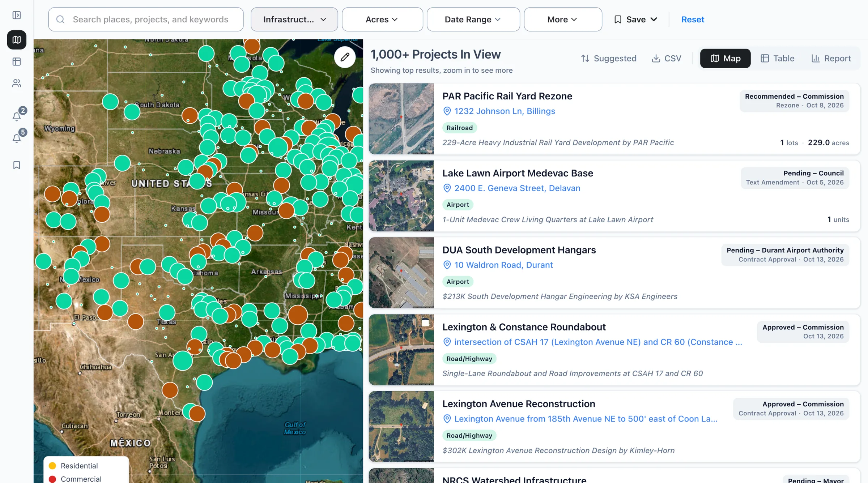Open saved bookmarks sidebar icon
The width and height of the screenshot is (868, 483).
(17, 165)
